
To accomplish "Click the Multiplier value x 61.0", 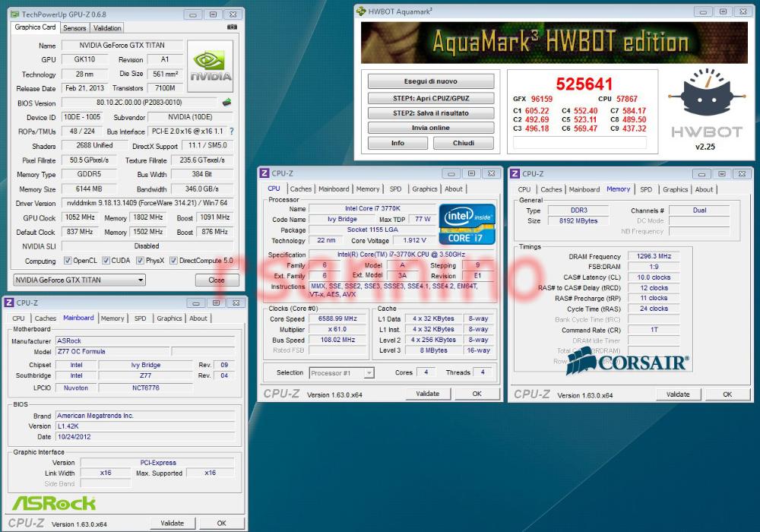I will 337,330.
